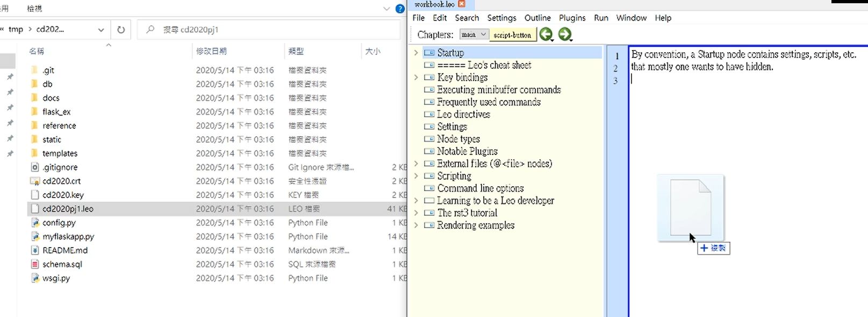
Task: Open the Leo File menu
Action: (x=419, y=18)
